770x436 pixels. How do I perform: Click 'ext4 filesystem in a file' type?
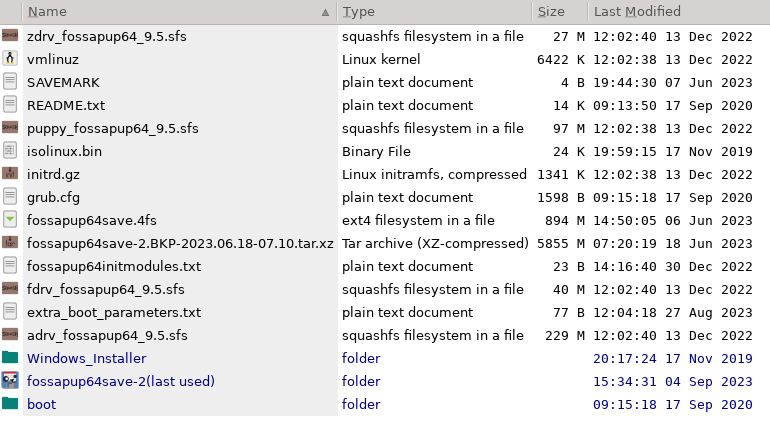[x=418, y=220]
